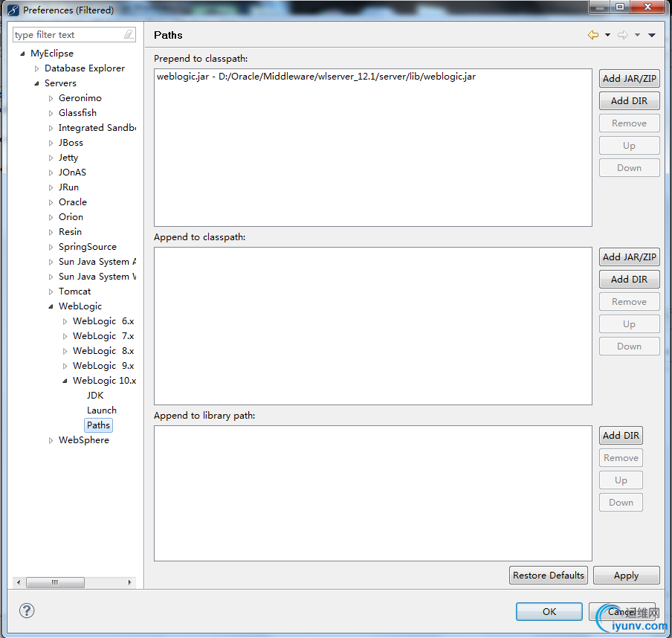672x638 pixels.
Task: Collapse the Servers tree node
Action: pyautogui.click(x=37, y=83)
